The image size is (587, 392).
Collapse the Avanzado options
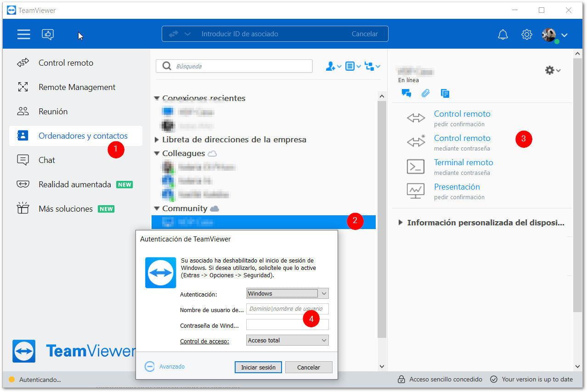point(164,366)
